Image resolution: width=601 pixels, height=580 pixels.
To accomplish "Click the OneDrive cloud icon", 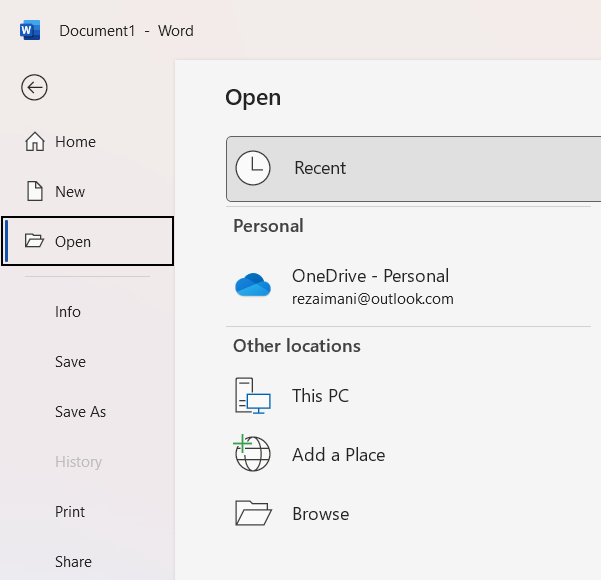I will [253, 286].
